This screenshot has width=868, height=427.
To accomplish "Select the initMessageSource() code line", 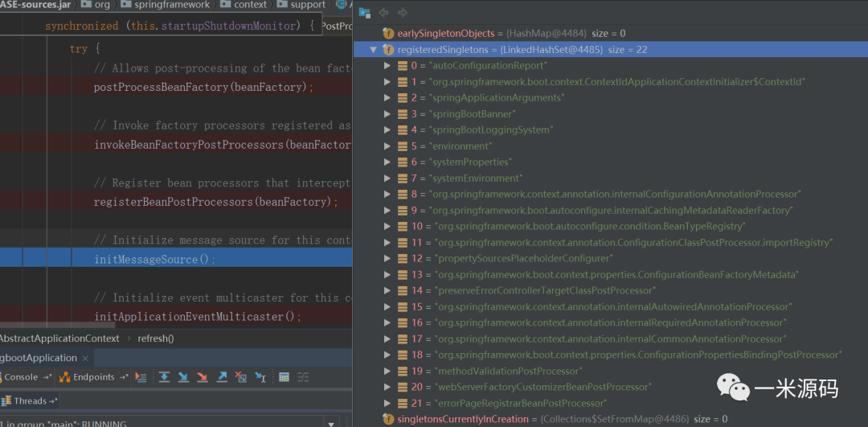I will point(155,260).
